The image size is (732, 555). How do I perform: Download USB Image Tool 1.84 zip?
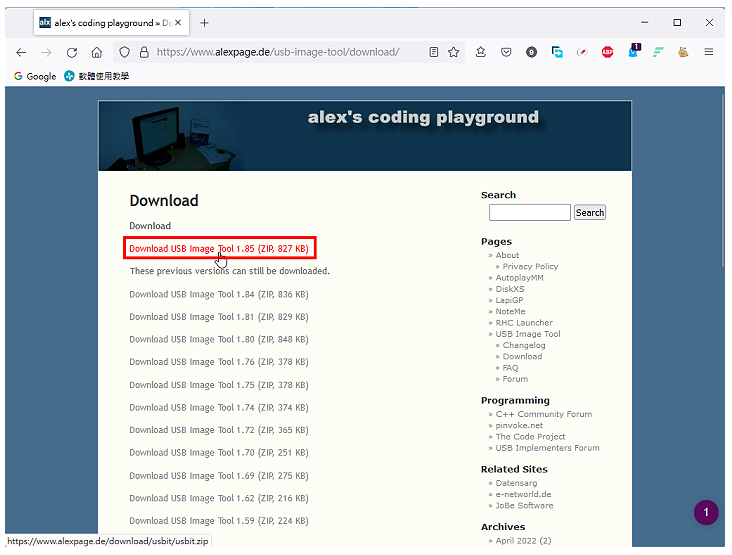[219, 294]
